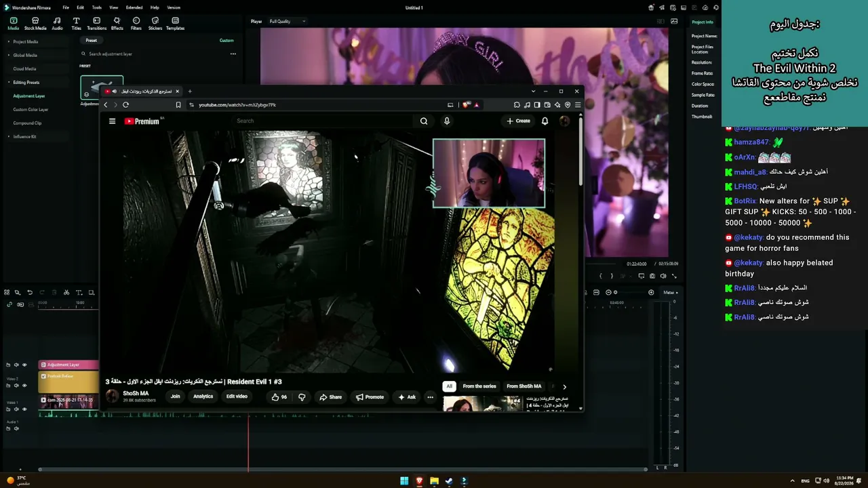The width and height of the screenshot is (868, 488).
Task: Open the File menu in Filmora
Action: pos(66,7)
